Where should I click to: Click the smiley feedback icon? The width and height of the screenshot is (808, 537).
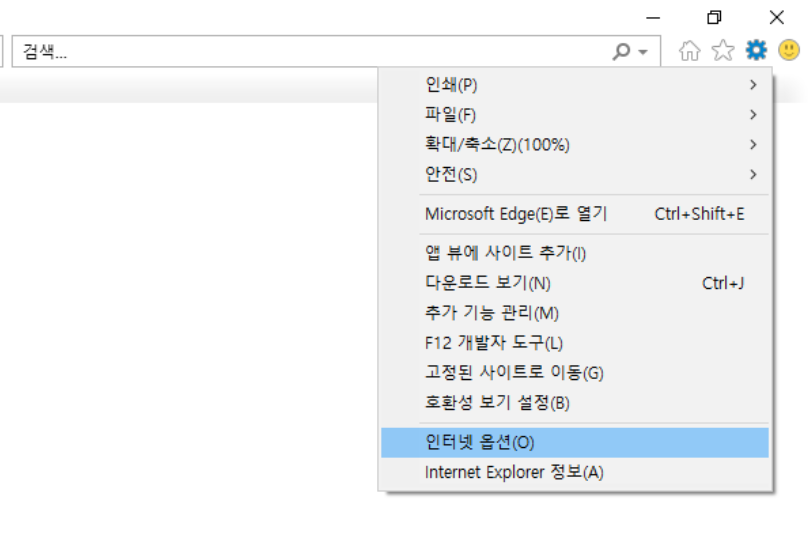(x=788, y=50)
